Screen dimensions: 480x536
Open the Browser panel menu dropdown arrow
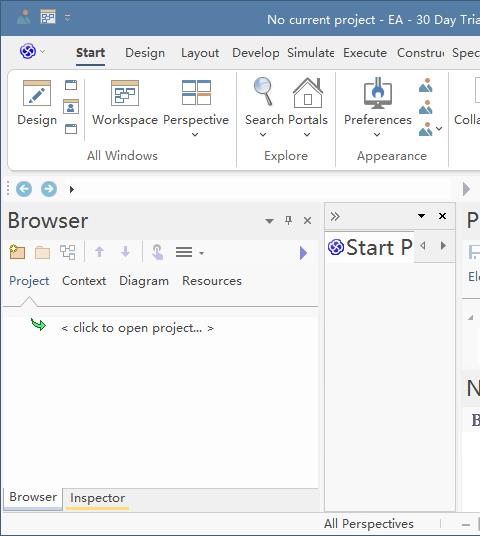(269, 221)
